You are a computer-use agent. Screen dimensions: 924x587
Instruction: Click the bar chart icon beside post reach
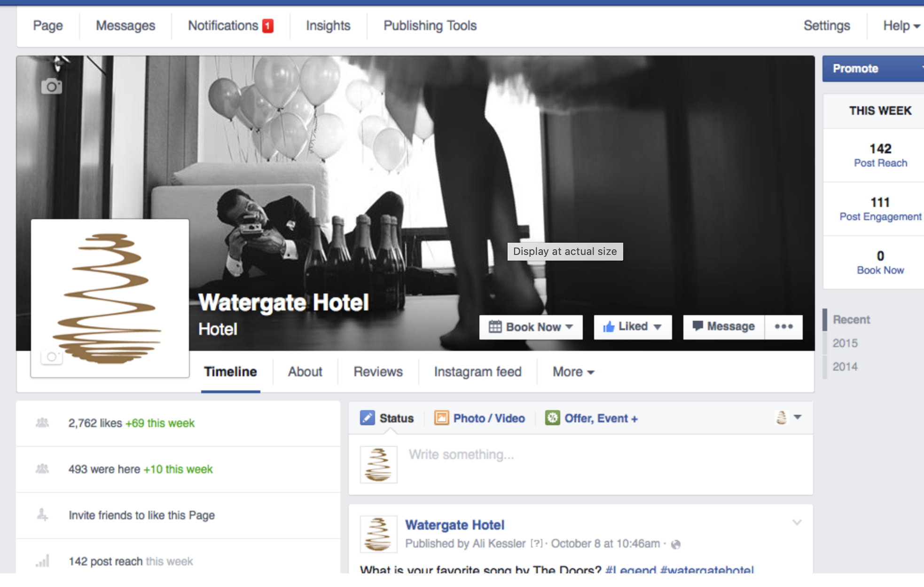pos(42,561)
